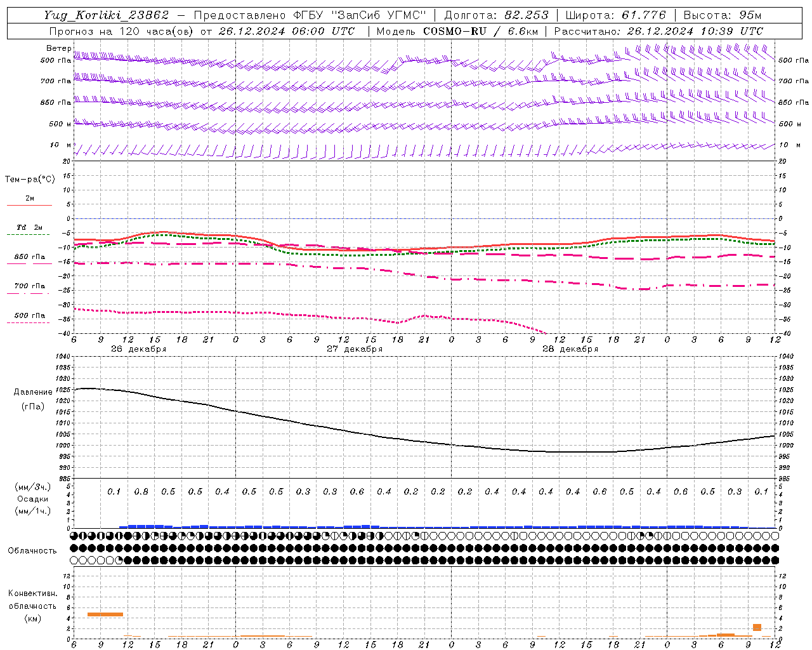Screen dimensions: 812x650
Task: Click the latitude value Широта: 61.776
Action: (x=615, y=15)
